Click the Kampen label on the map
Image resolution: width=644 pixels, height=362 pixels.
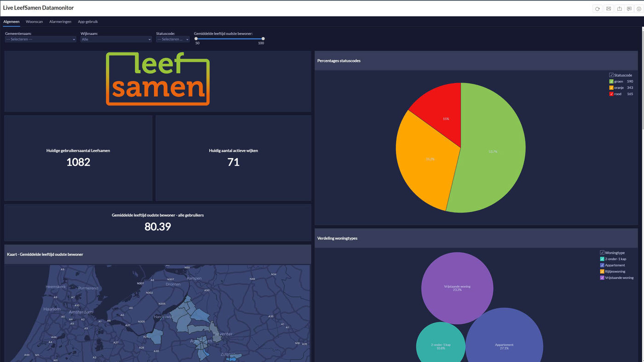[194, 278]
